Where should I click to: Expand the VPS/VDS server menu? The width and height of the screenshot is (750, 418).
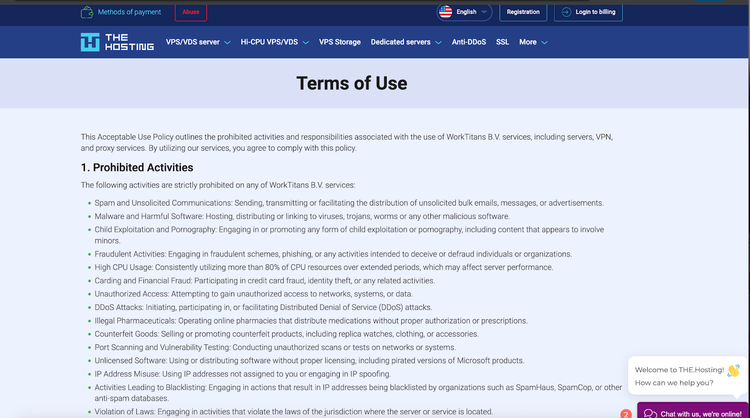(198, 42)
